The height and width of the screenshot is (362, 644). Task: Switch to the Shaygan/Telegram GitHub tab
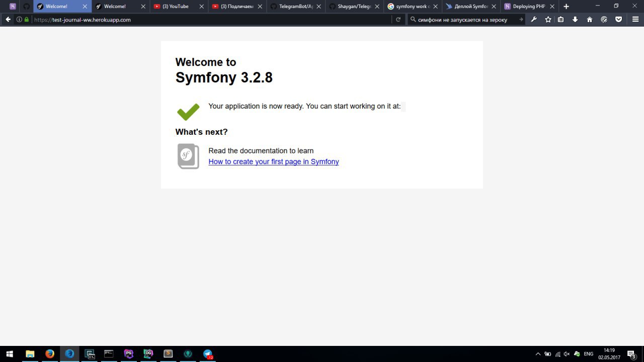click(x=354, y=7)
